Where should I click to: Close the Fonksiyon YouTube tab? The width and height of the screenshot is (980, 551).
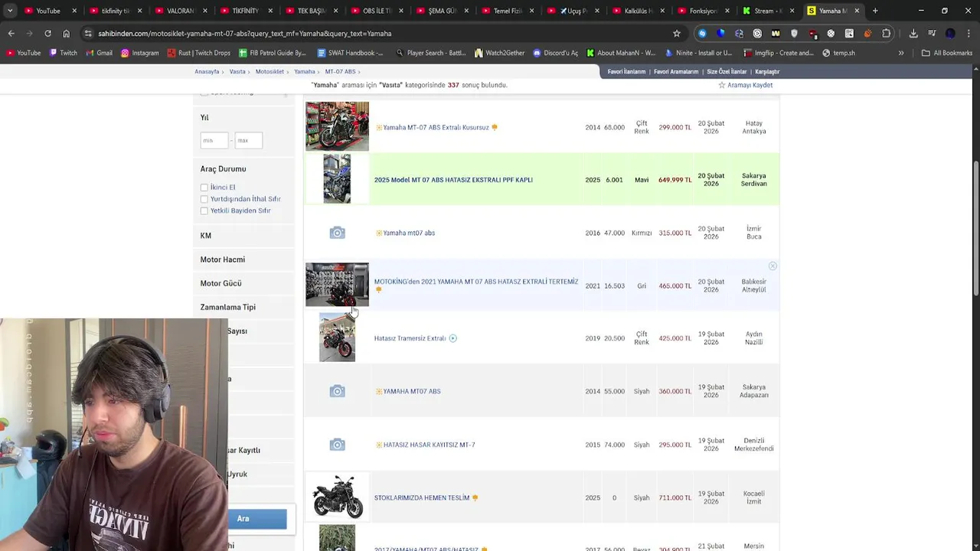[x=726, y=11]
